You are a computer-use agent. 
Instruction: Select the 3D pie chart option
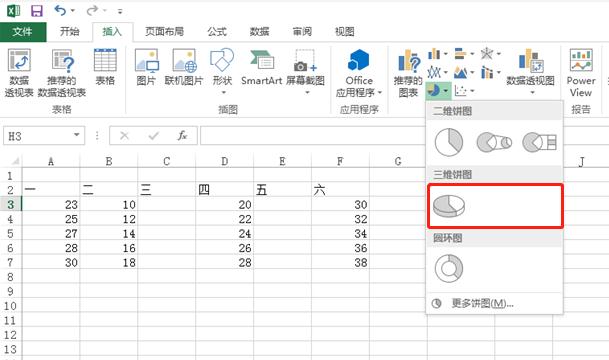[x=449, y=205]
